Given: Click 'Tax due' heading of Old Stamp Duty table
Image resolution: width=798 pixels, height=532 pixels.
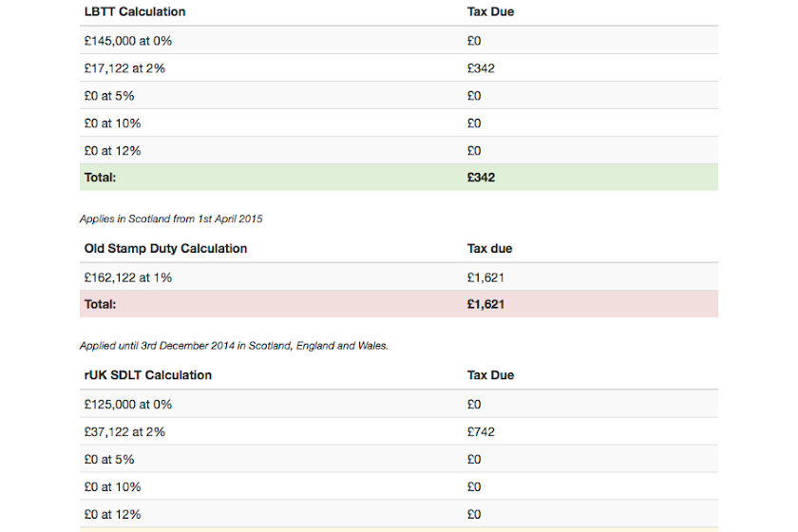Looking at the screenshot, I should 489,249.
